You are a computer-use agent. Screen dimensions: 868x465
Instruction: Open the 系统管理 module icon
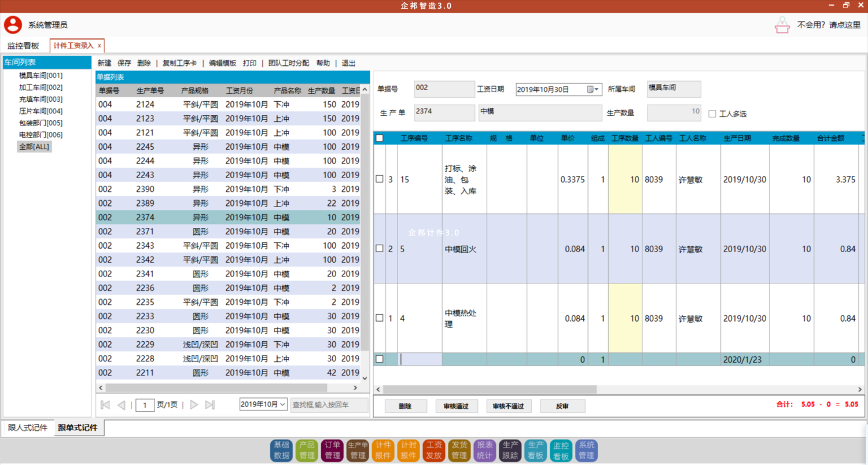pyautogui.click(x=587, y=451)
